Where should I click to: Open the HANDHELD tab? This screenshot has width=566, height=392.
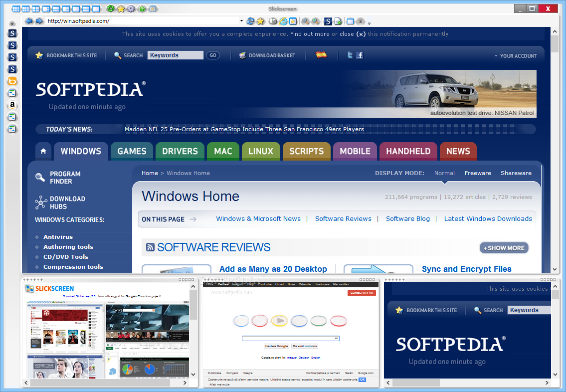pos(408,151)
